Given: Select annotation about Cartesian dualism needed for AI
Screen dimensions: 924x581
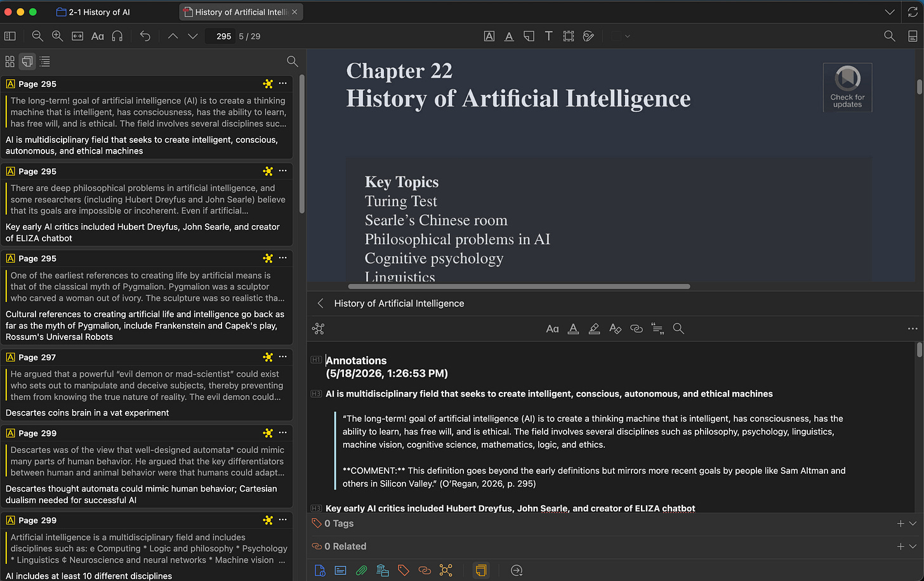Looking at the screenshot, I should pyautogui.click(x=147, y=466).
